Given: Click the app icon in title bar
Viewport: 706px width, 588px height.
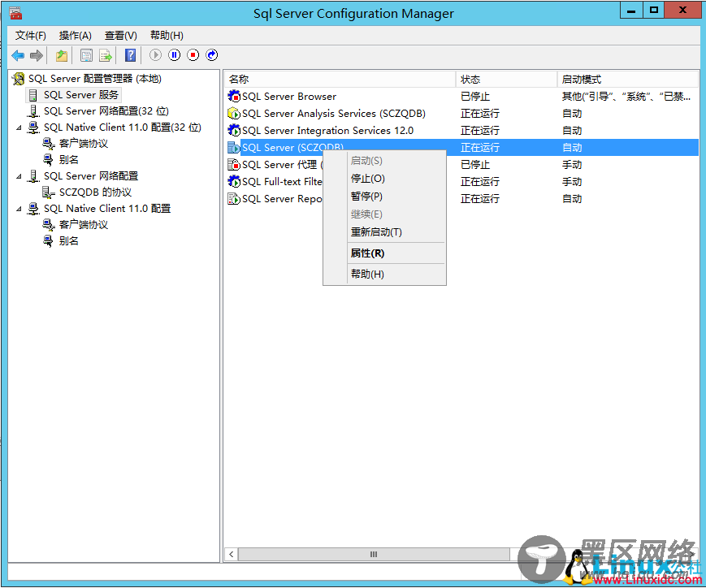Looking at the screenshot, I should [x=15, y=13].
